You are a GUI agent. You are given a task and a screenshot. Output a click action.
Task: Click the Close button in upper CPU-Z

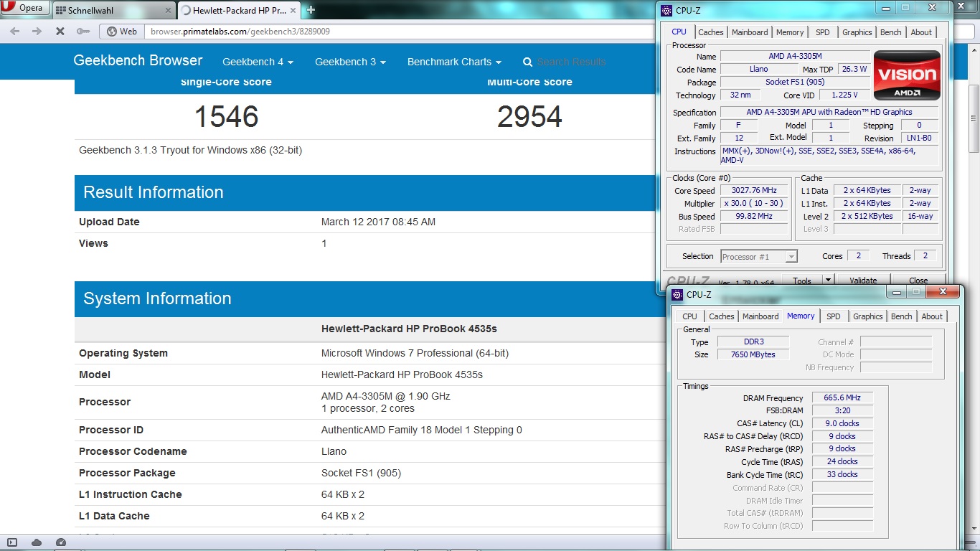(918, 281)
